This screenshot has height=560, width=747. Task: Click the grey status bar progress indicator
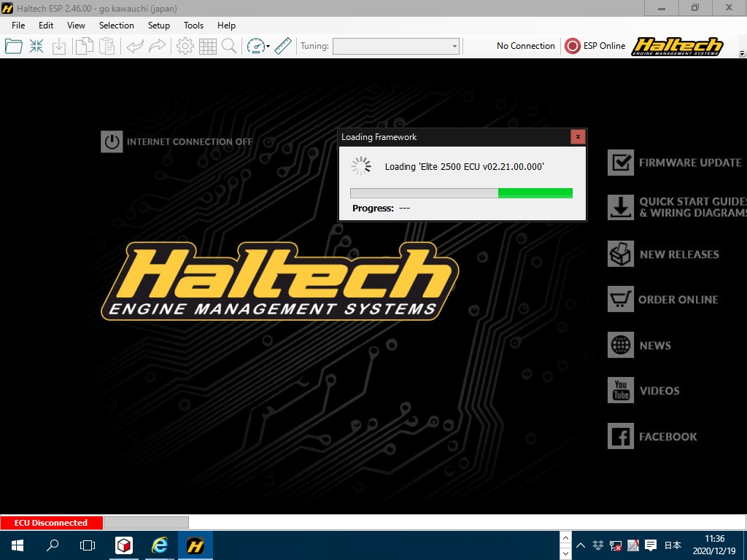click(x=146, y=522)
